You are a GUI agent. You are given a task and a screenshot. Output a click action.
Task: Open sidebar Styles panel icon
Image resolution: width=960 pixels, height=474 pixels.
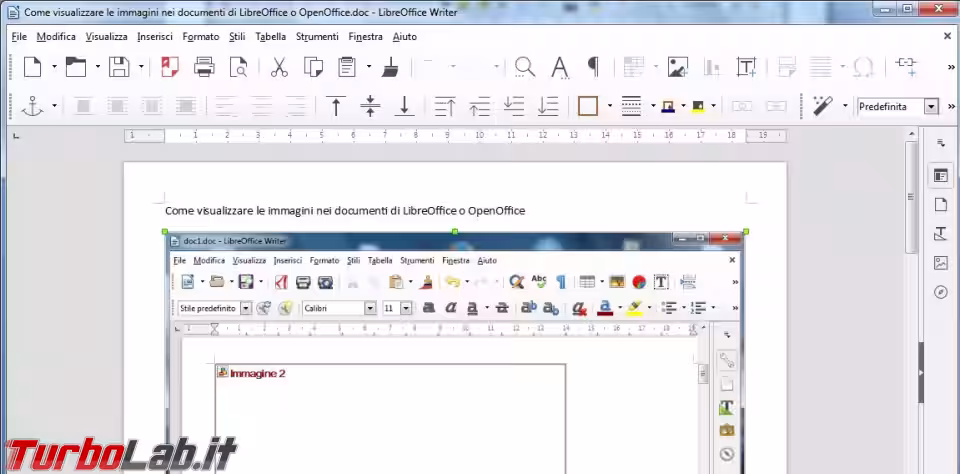coord(940,234)
